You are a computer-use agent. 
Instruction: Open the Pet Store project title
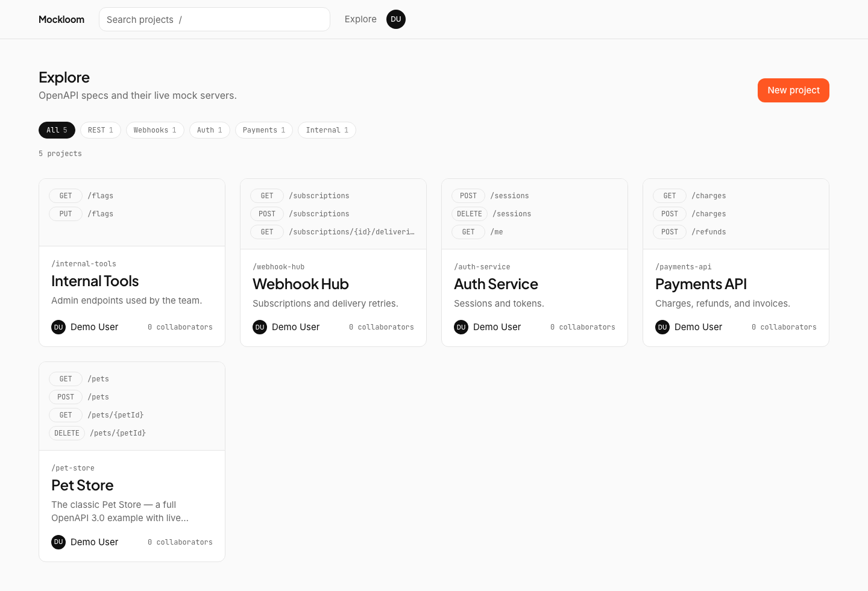83,486
